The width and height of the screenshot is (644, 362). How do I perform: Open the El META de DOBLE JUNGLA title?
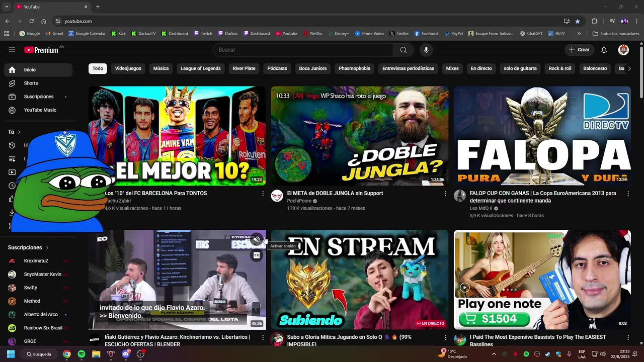[335, 193]
